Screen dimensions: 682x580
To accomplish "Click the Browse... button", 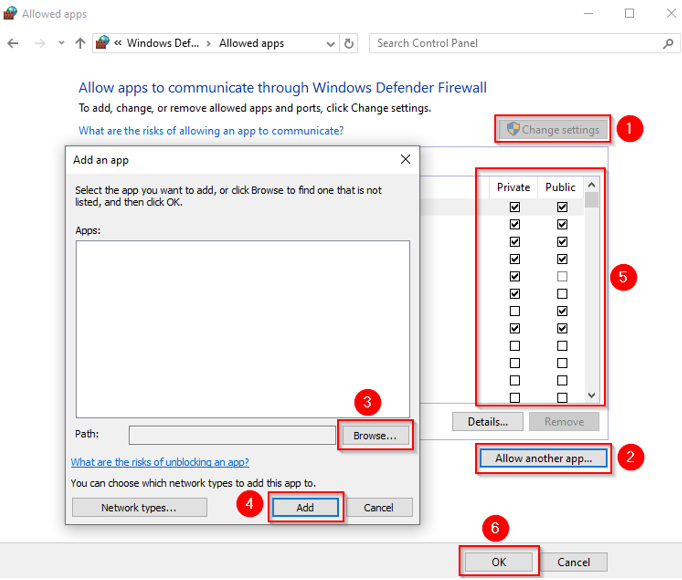I will click(375, 436).
